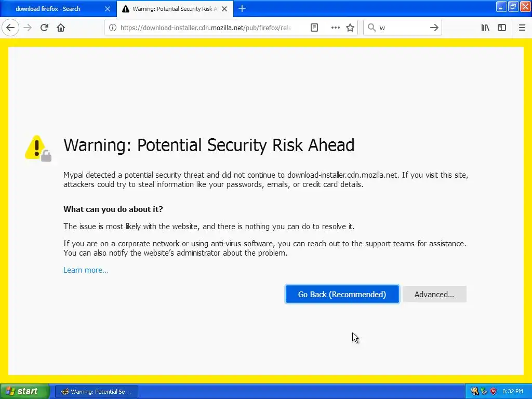Submit search with the go arrow
The width and height of the screenshot is (532, 399).
pos(434,28)
